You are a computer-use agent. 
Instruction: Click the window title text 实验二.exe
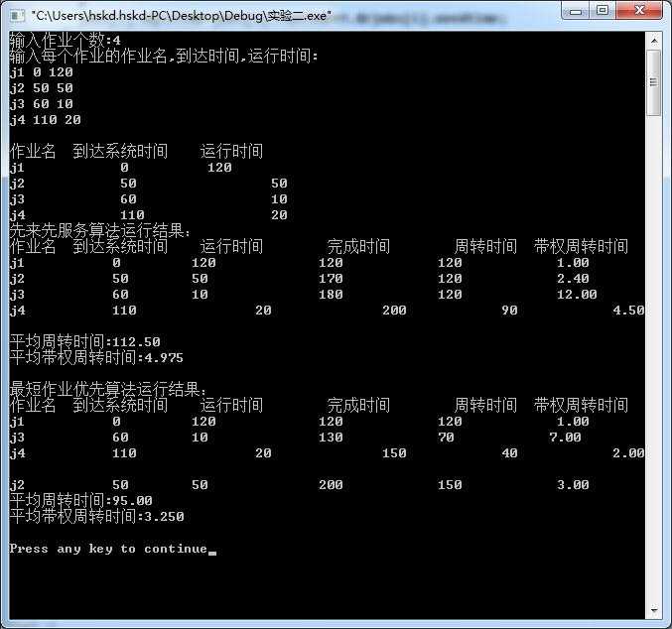tap(298, 16)
